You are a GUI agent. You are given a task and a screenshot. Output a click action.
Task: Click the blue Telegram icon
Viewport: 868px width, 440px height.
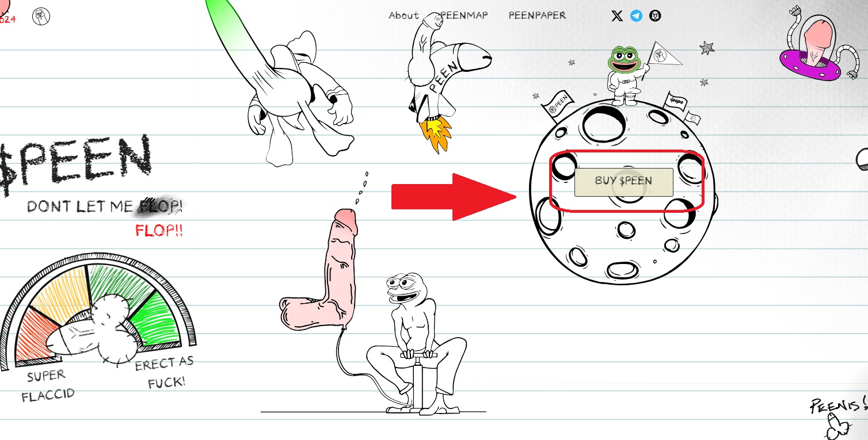(x=636, y=16)
